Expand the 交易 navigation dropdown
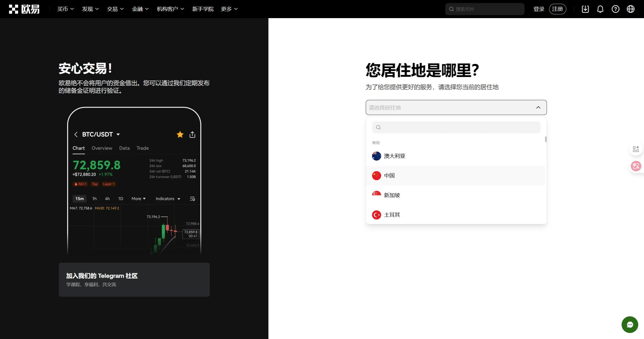The width and height of the screenshot is (644, 339). coord(115,9)
